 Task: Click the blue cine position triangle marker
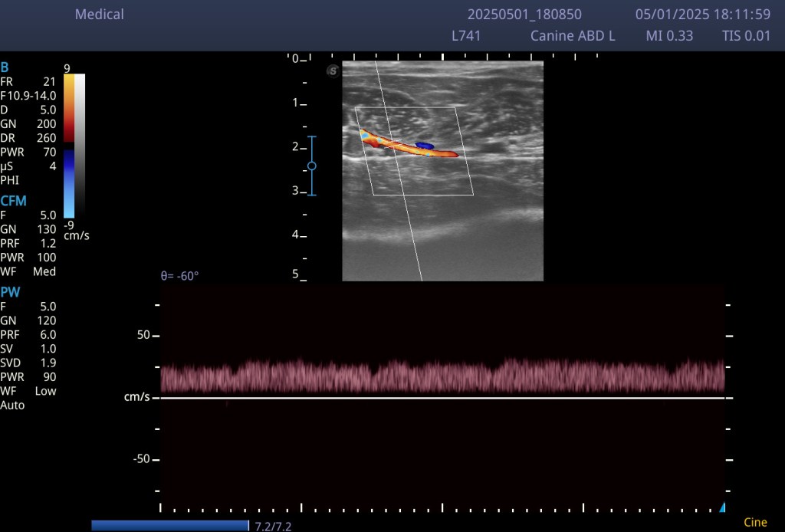pyautogui.click(x=721, y=507)
